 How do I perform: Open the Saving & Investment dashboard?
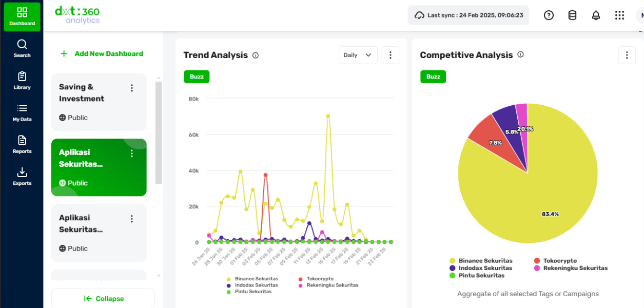(x=99, y=102)
